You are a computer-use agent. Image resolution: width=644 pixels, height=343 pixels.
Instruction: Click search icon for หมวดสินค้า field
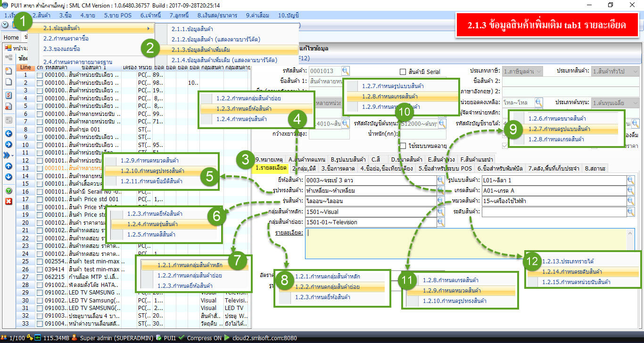click(630, 201)
